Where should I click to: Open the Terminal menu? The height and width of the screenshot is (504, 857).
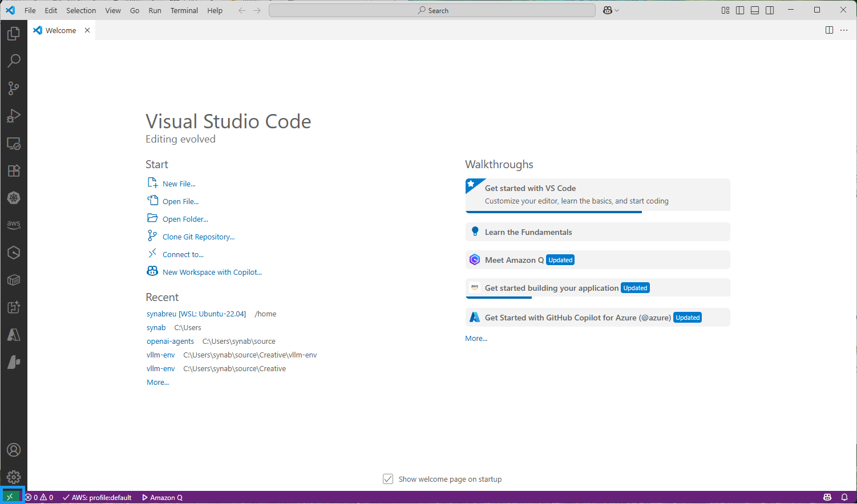coord(184,10)
